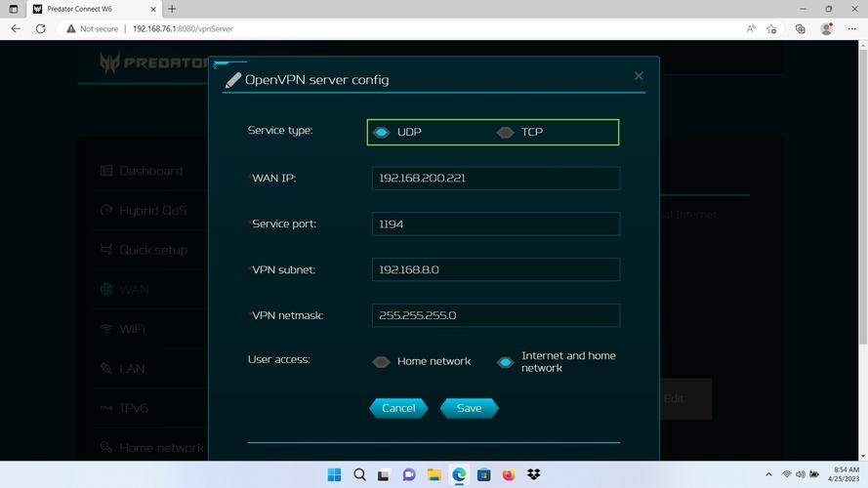Open WiFi in the sidebar
Viewport: 868px width, 488px height.
tap(132, 329)
